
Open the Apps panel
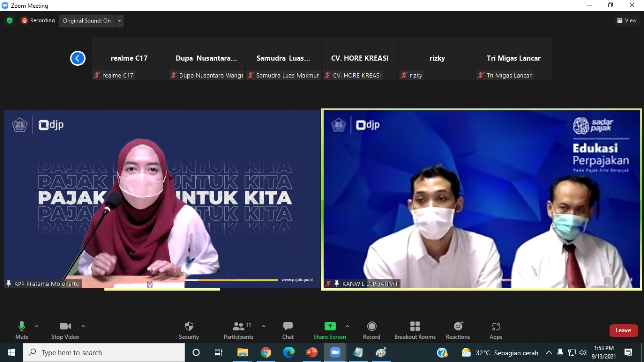tap(496, 326)
